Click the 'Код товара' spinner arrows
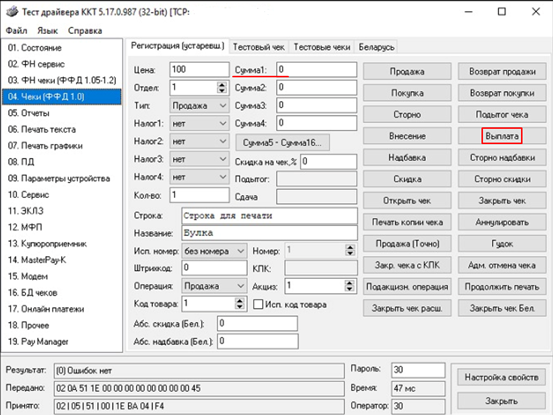The width and height of the screenshot is (553, 415). point(239,304)
